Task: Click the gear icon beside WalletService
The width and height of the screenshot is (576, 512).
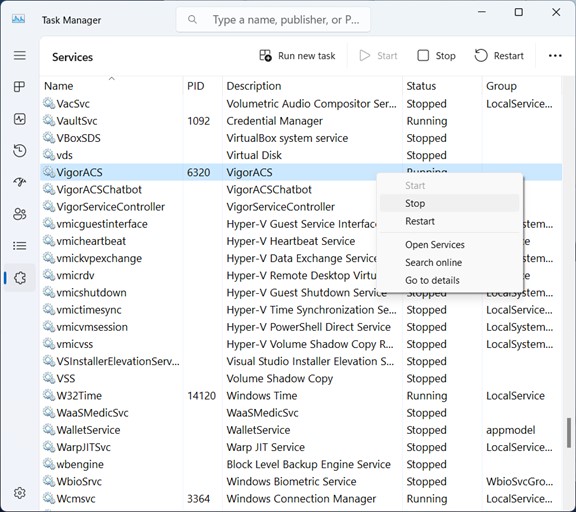Action: pos(49,430)
